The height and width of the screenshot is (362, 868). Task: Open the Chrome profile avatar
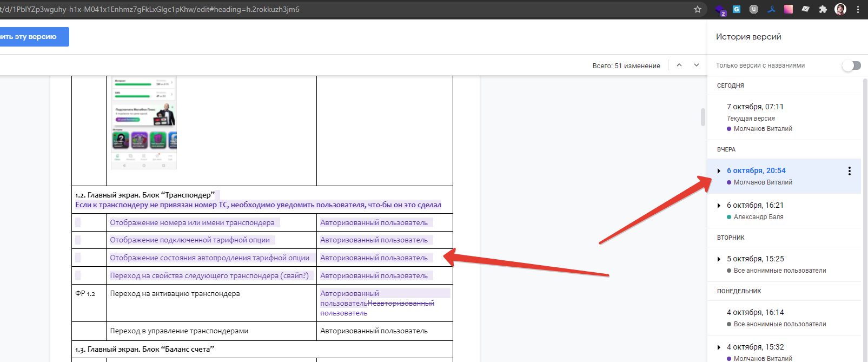click(x=840, y=9)
